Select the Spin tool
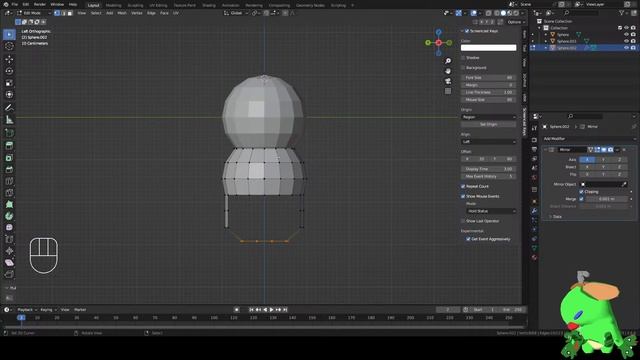Screen dimensions: 640x360 pyautogui.click(x=9, y=216)
